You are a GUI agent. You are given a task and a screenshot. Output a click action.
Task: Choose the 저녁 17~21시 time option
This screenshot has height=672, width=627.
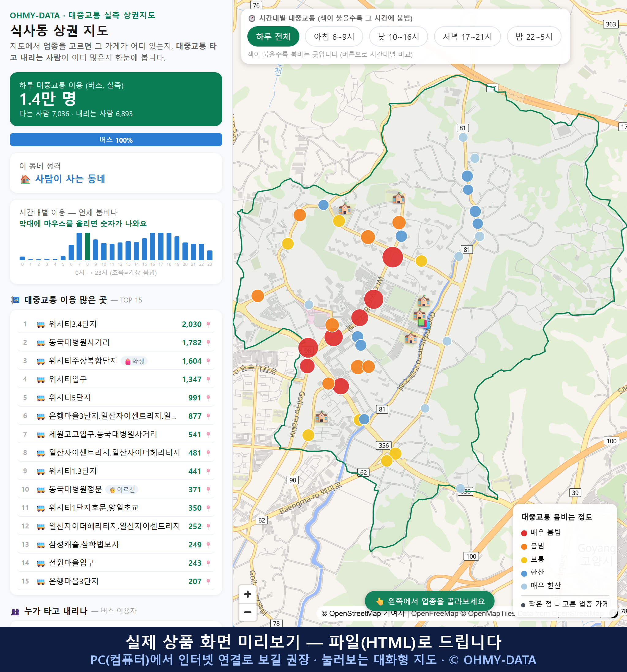[x=467, y=36]
